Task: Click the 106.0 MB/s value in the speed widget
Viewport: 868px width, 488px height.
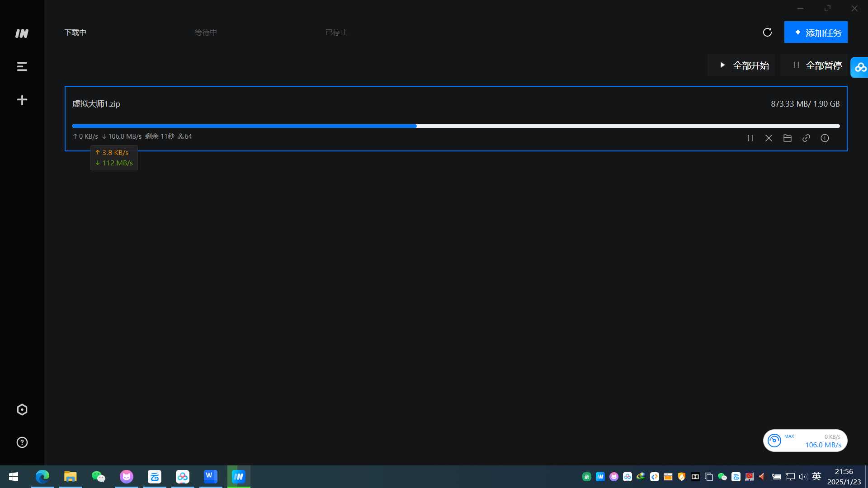Action: coord(823,445)
